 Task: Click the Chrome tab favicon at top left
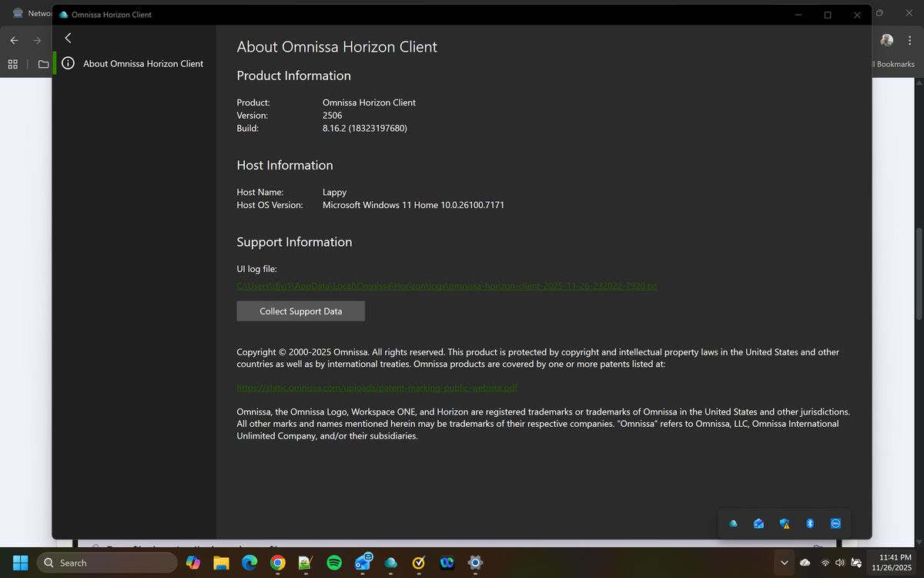tap(16, 13)
